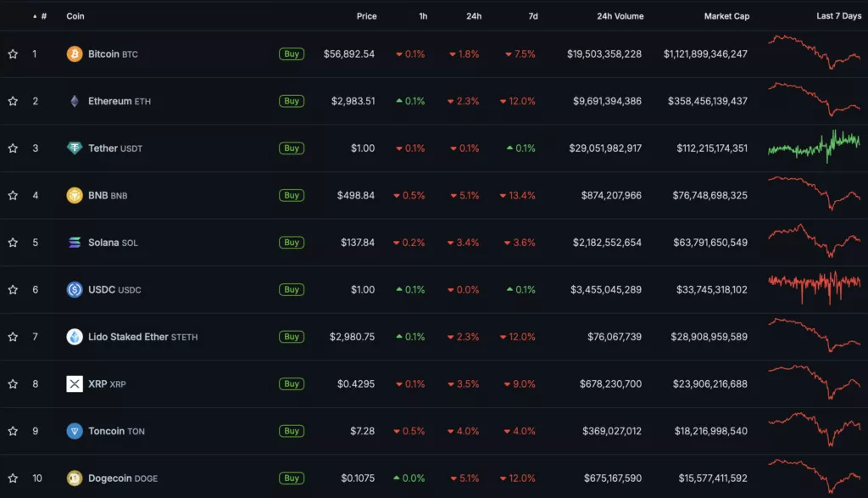Sort by the Price column header
Viewport: 868px width, 498px height.
[366, 16]
